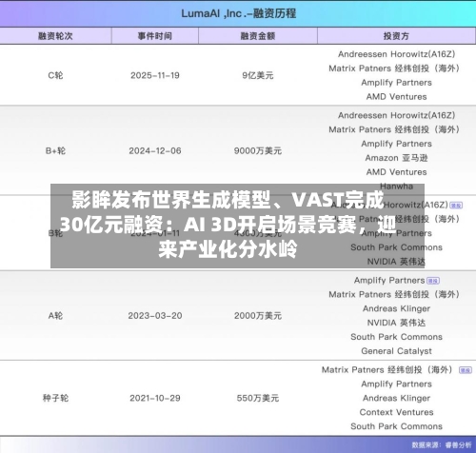This screenshot has height=453, width=476.
Task: Click Andreessen Horowitz(A16Z) in the C轮 row
Action: tap(396, 54)
